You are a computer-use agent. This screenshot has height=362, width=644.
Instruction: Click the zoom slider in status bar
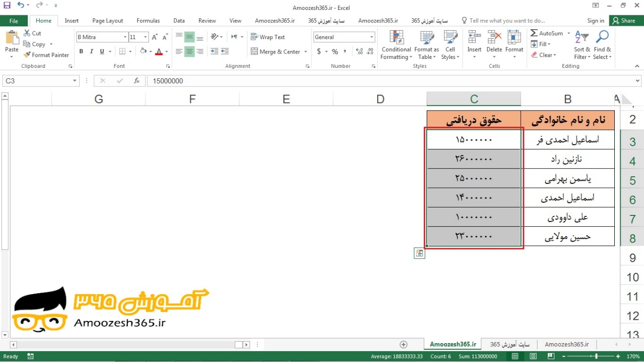coord(595,357)
